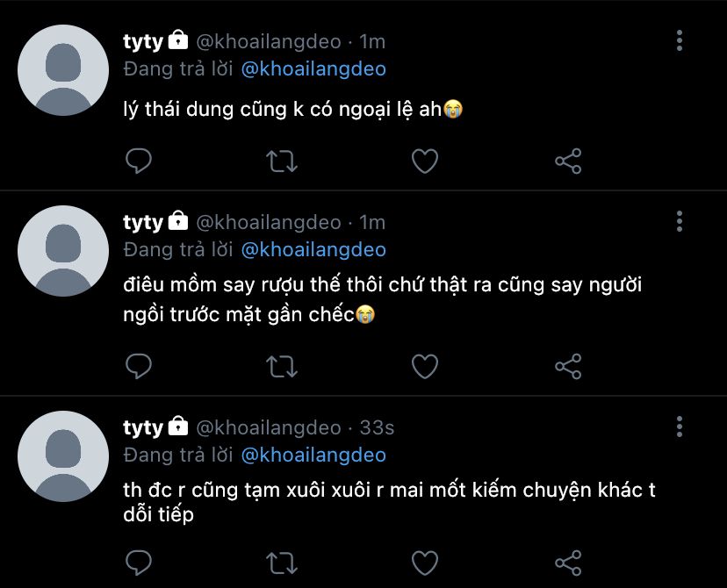The height and width of the screenshot is (588, 727).
Task: Open more menu on "điêu mồm" tweet
Action: 680,221
